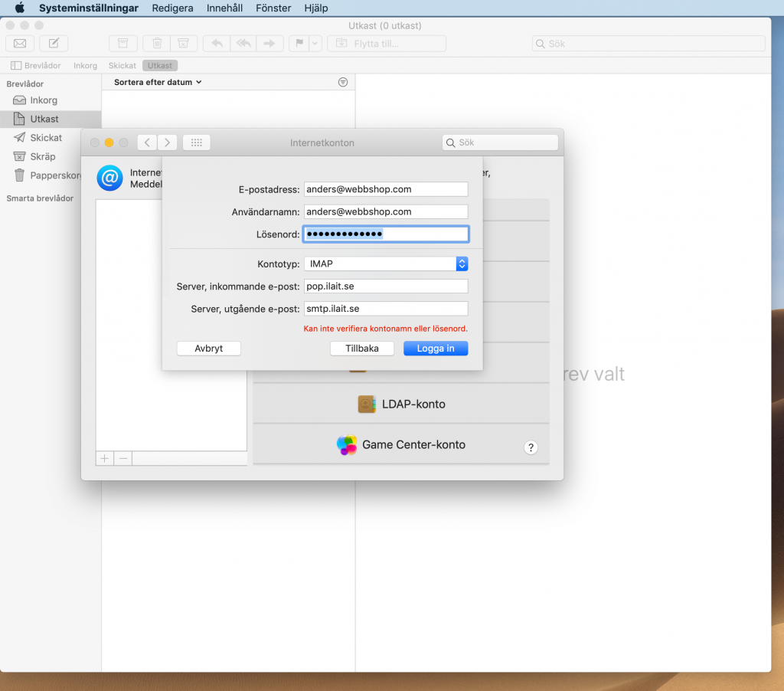
Task: Open Utkast mailbox in sidebar
Action: click(51, 119)
